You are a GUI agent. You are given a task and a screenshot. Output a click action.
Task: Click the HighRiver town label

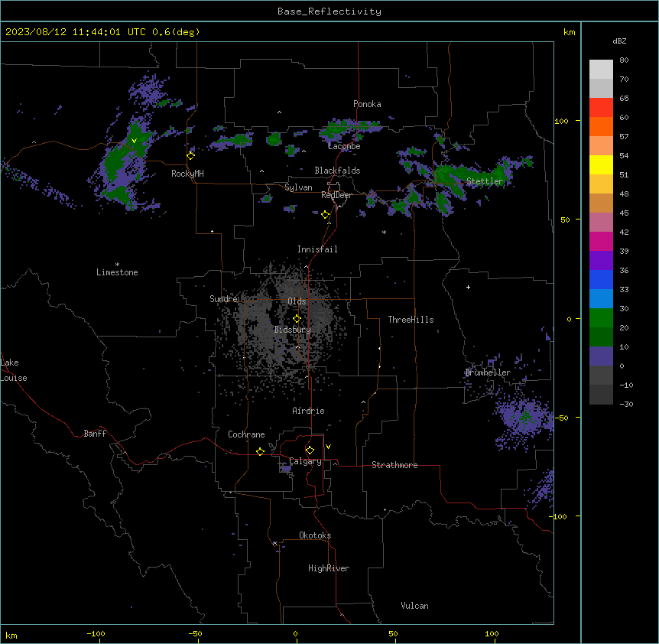[329, 568]
